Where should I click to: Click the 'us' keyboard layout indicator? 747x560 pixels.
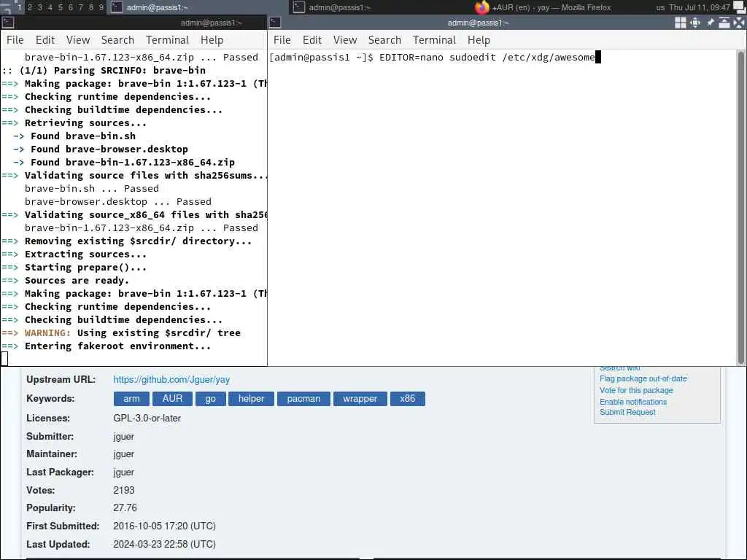(659, 7)
